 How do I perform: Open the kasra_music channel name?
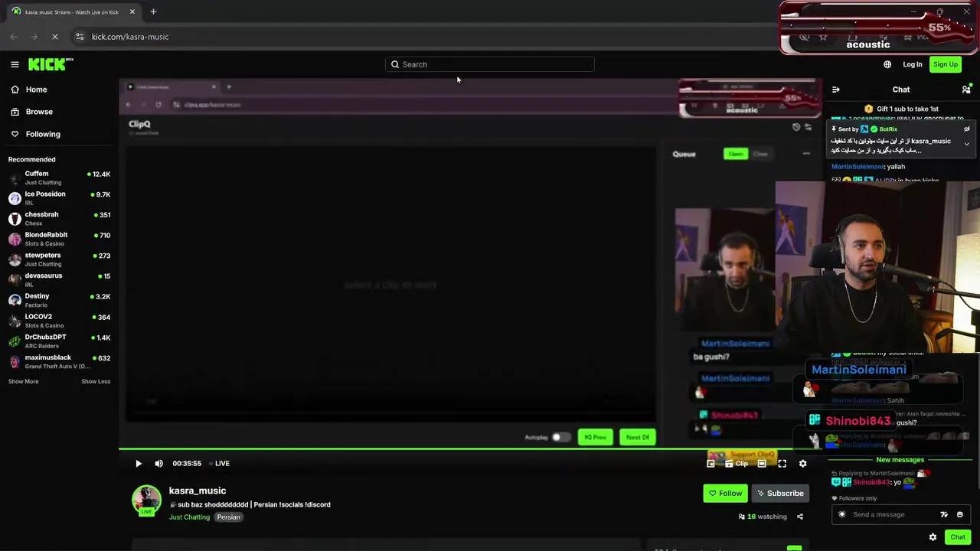point(198,491)
